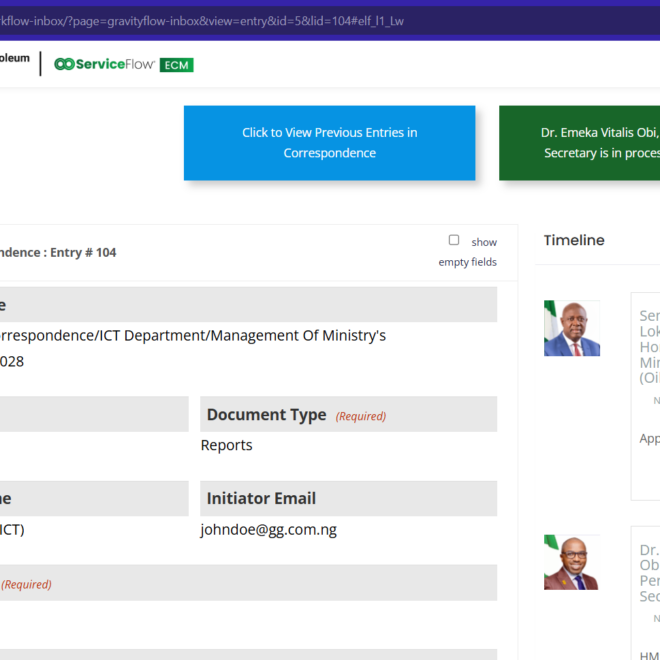
Task: Toggle the show empty fields checkbox
Action: [454, 240]
